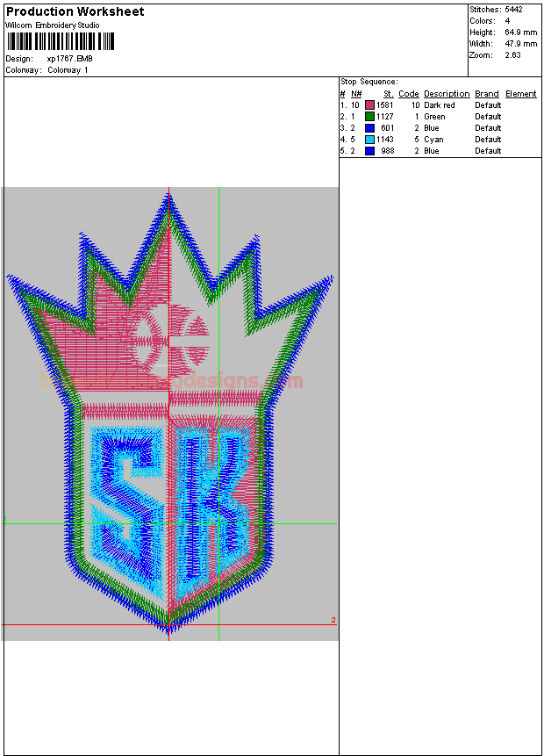Click stitch count '601' in row 3

click(x=388, y=128)
